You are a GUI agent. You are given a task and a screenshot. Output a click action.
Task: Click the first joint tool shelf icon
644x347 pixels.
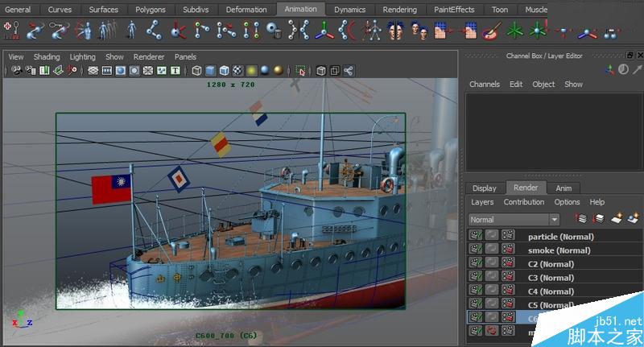(x=154, y=31)
